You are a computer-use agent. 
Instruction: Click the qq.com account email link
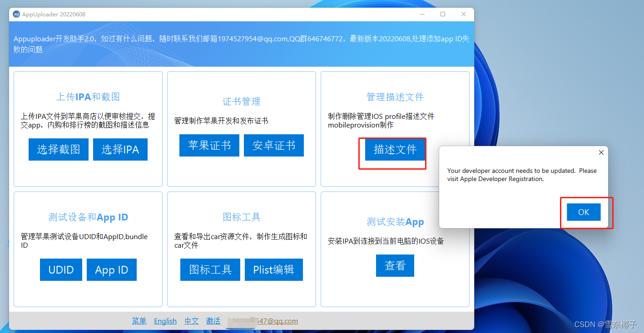tap(263, 321)
